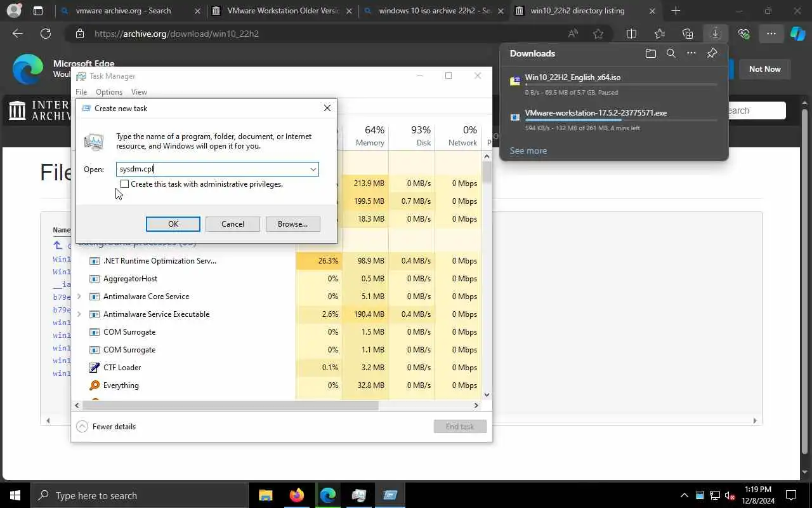
Task: Expand the Antimalware Core Service row
Action: [x=79, y=297]
